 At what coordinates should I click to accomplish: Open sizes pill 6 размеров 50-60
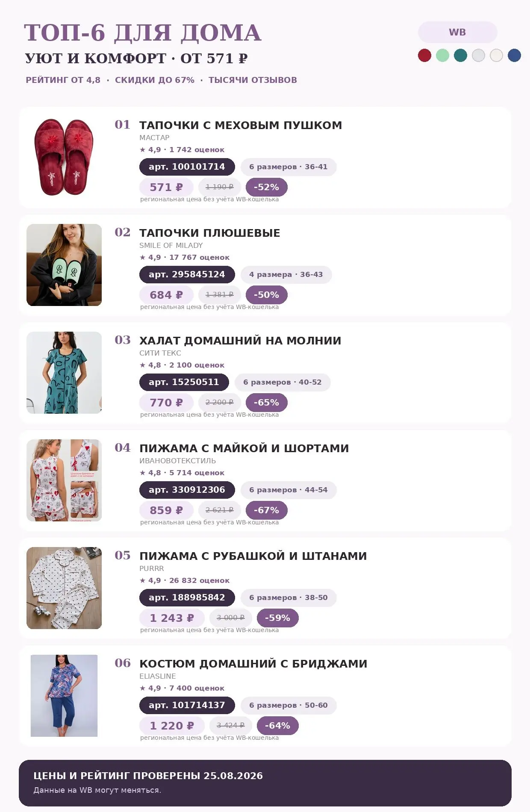coord(289,705)
